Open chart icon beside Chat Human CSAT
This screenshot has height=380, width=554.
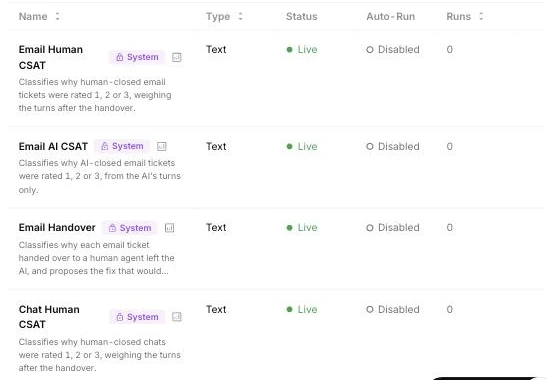point(177,317)
